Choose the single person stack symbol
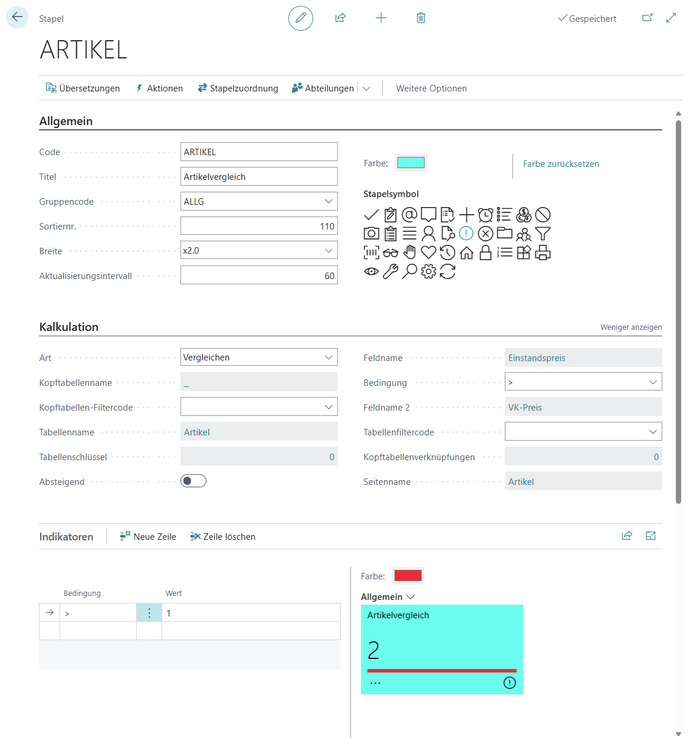The image size is (700, 738). click(429, 234)
